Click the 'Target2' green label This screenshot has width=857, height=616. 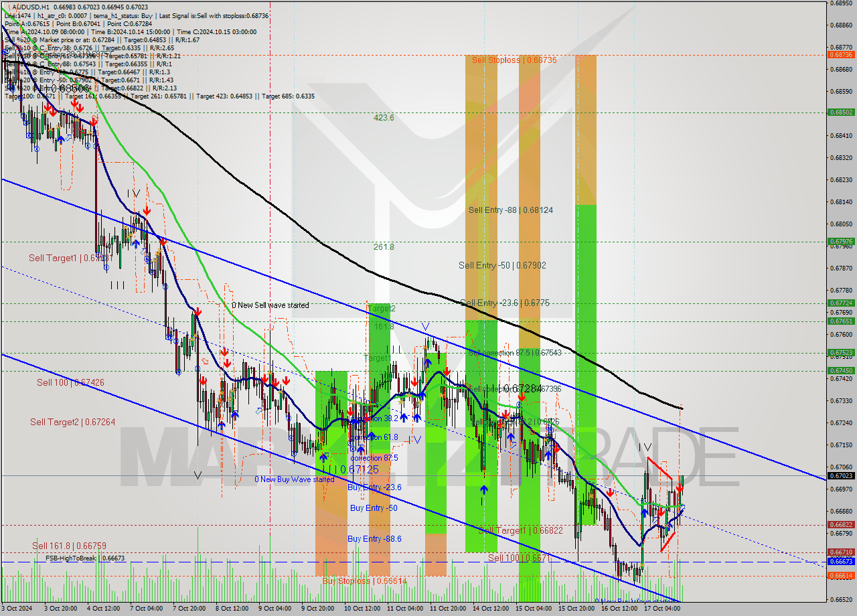pyautogui.click(x=382, y=309)
